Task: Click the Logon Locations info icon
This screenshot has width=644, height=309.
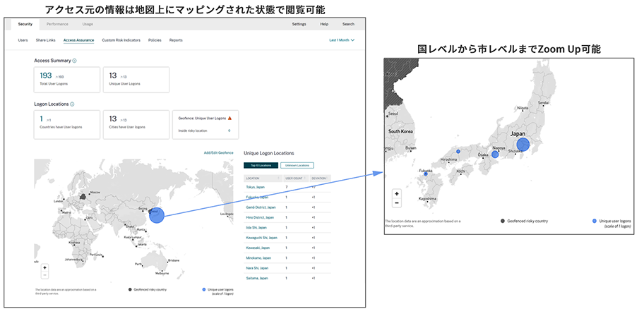Action: point(72,104)
